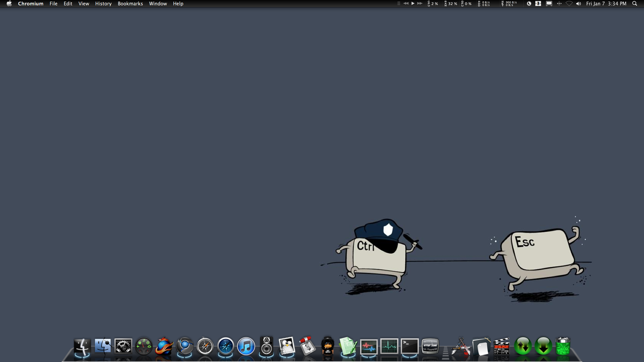Open the Edit menu
Image resolution: width=644 pixels, height=362 pixels.
point(68,4)
